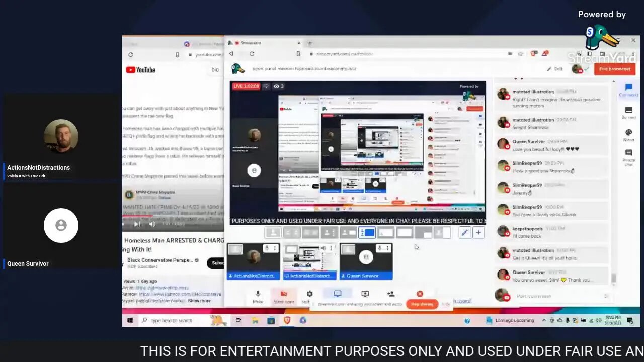This screenshot has width=644, height=362.
Task: Select the fifth stream layout icon
Action: point(348,232)
